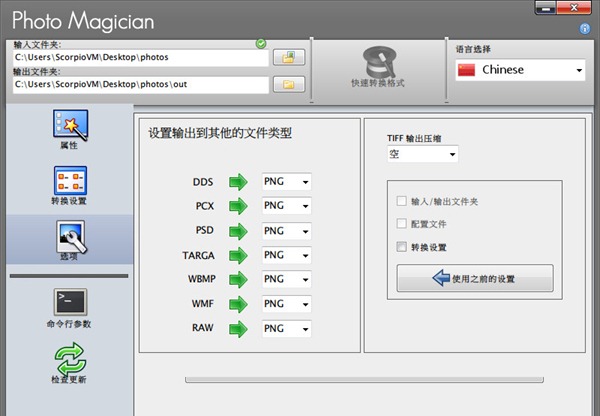The image size is (600, 416).
Task: Open the TIFF 输出压缩 dropdown
Action: click(422, 154)
